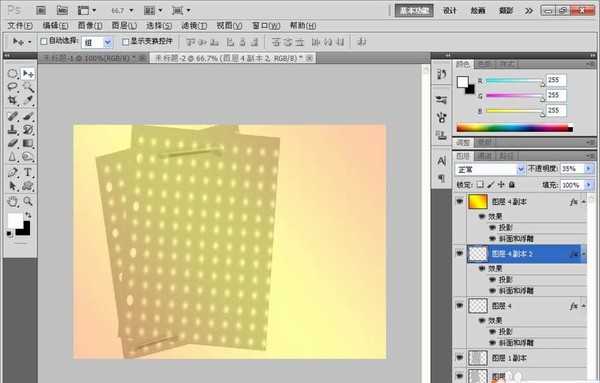Click the 不透明度 35% value field
Screen dimensions: 600x383
point(572,168)
